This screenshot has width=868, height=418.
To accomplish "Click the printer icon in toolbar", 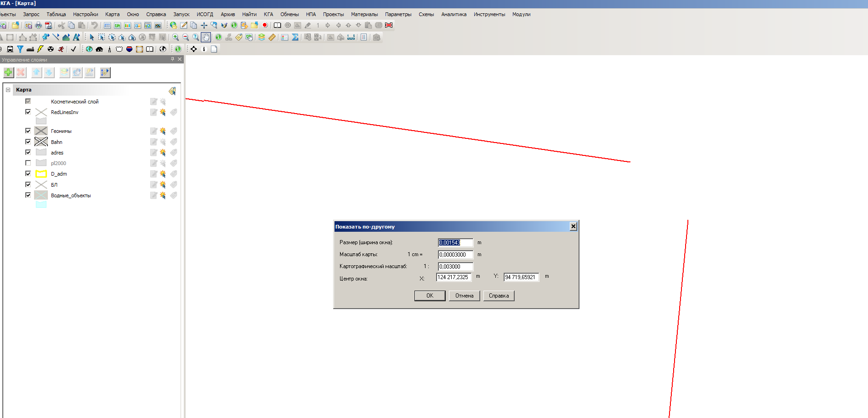I will tap(39, 25).
